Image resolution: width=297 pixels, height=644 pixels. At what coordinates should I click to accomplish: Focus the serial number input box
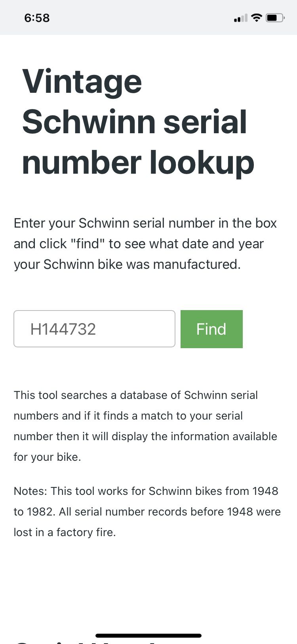pos(94,329)
